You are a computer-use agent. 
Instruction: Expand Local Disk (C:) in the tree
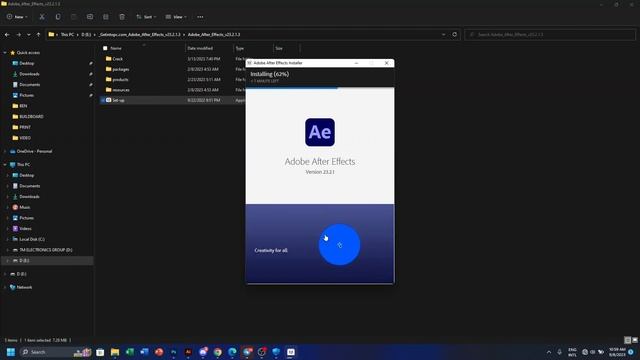coord(7,239)
